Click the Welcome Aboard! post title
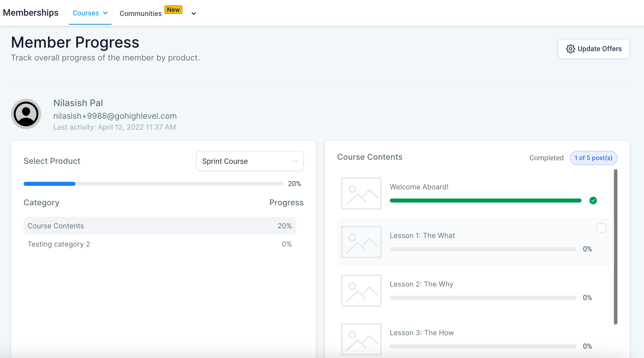Image resolution: width=644 pixels, height=358 pixels. point(419,187)
